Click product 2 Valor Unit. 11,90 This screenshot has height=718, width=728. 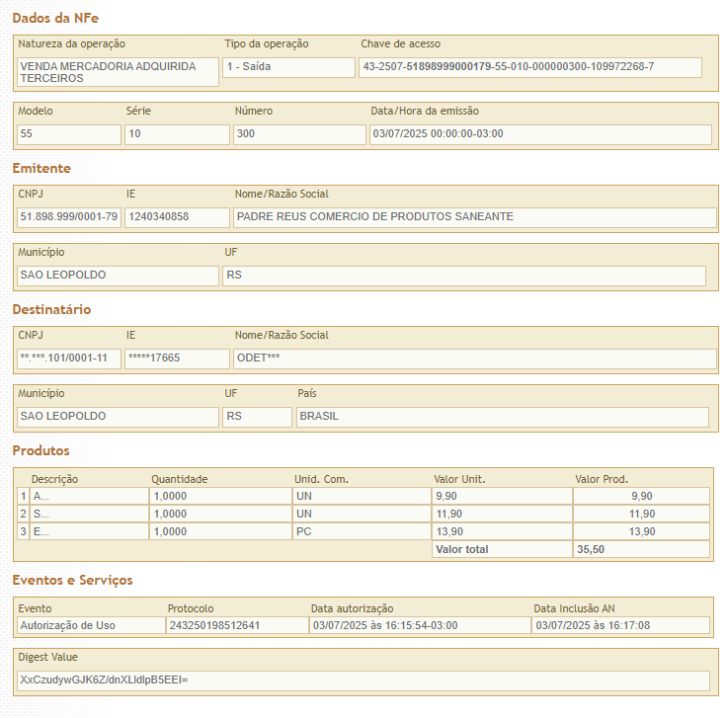[502, 514]
